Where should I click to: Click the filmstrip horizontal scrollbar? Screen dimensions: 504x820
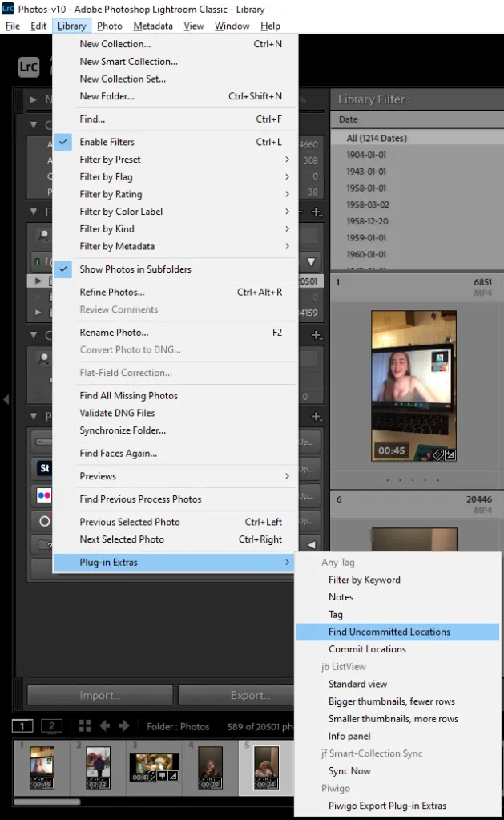[46, 801]
